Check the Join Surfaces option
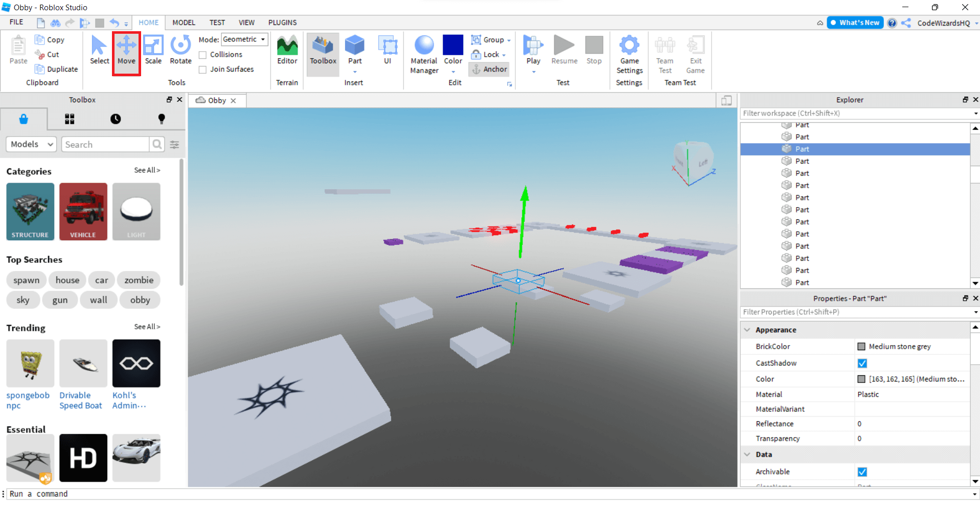This screenshot has height=520, width=980. pos(202,69)
